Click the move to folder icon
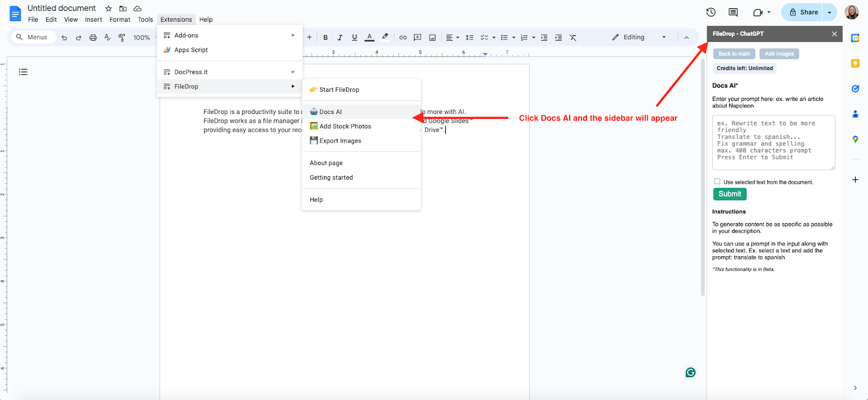The width and height of the screenshot is (868, 400). (x=123, y=9)
